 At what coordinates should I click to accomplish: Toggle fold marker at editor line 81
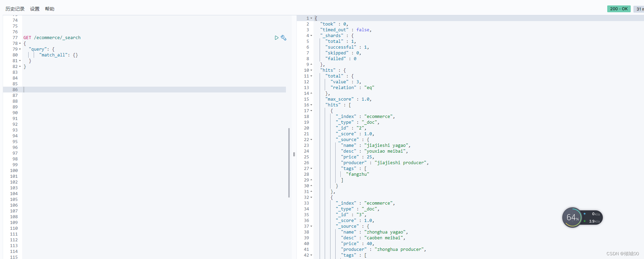point(20,61)
